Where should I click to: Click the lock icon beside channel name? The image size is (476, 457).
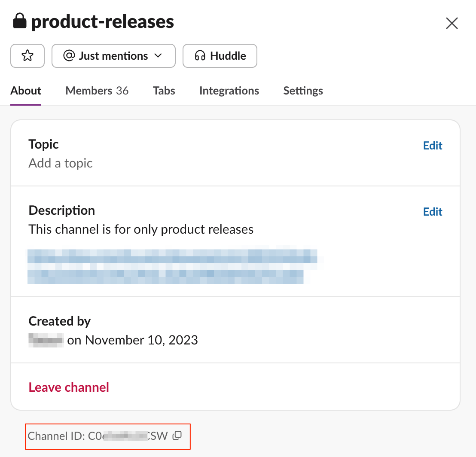(x=20, y=21)
